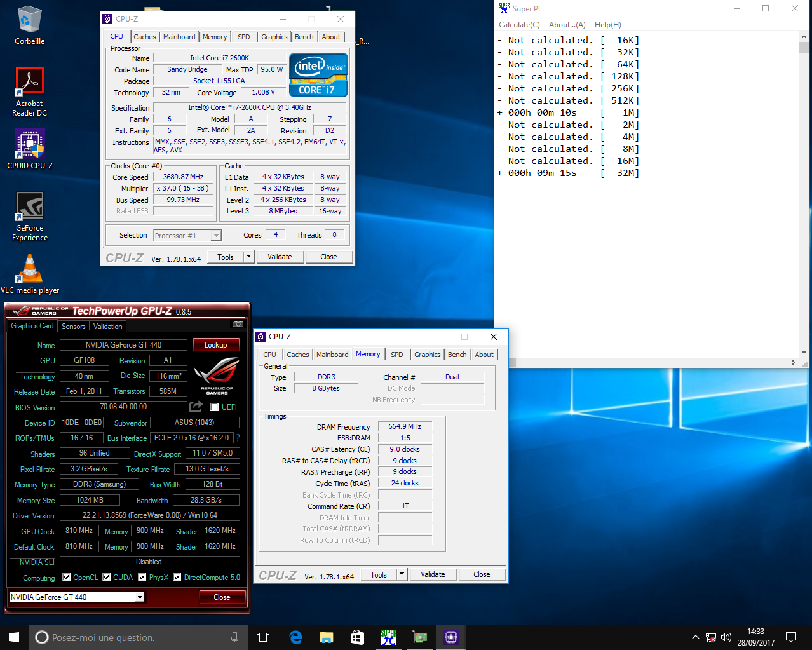Click the ROG Republic of Gamers logo in GPU-Z
Viewport: 812px width, 650px height.
click(216, 376)
